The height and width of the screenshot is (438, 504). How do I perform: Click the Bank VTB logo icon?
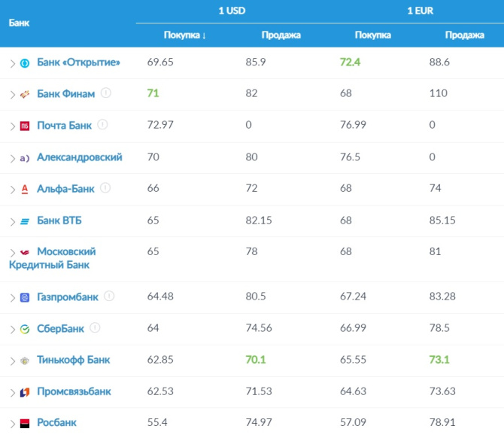[25, 221]
